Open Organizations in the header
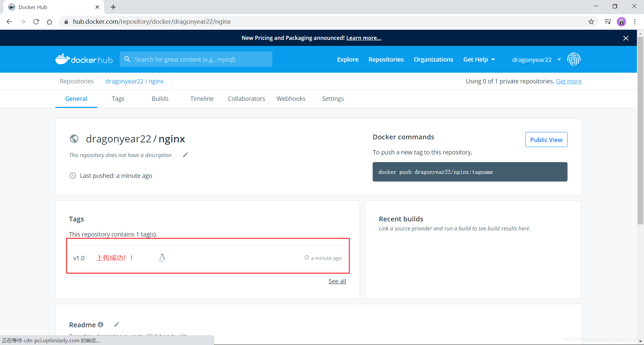 (433, 59)
